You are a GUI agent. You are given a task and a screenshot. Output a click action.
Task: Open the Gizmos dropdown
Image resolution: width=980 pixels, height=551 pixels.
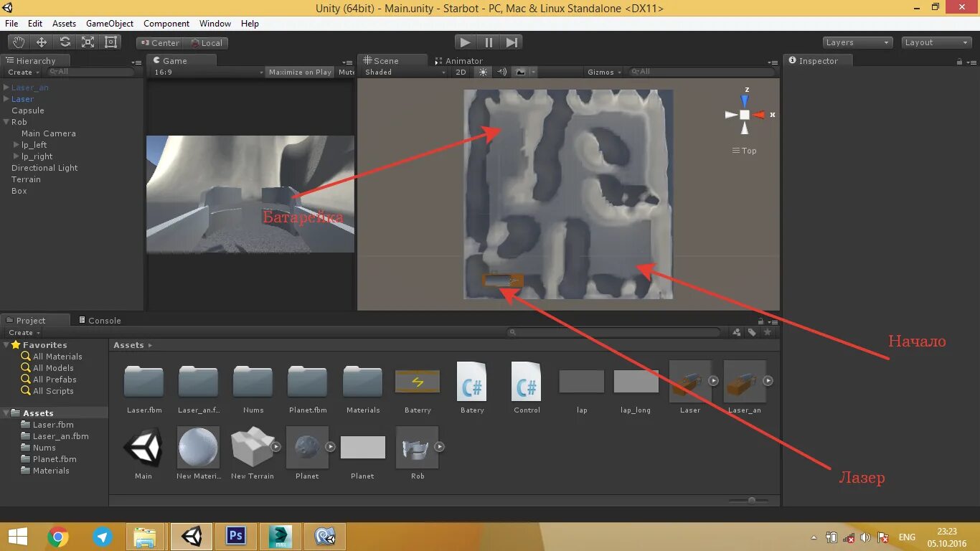[x=604, y=72]
